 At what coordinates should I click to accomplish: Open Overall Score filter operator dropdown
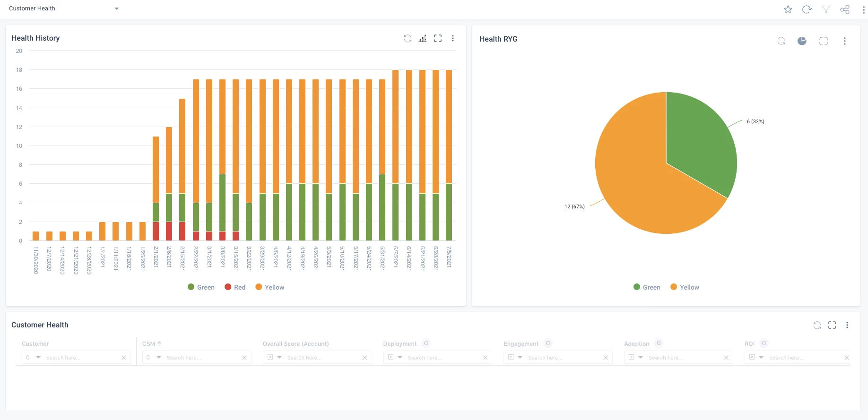(279, 358)
